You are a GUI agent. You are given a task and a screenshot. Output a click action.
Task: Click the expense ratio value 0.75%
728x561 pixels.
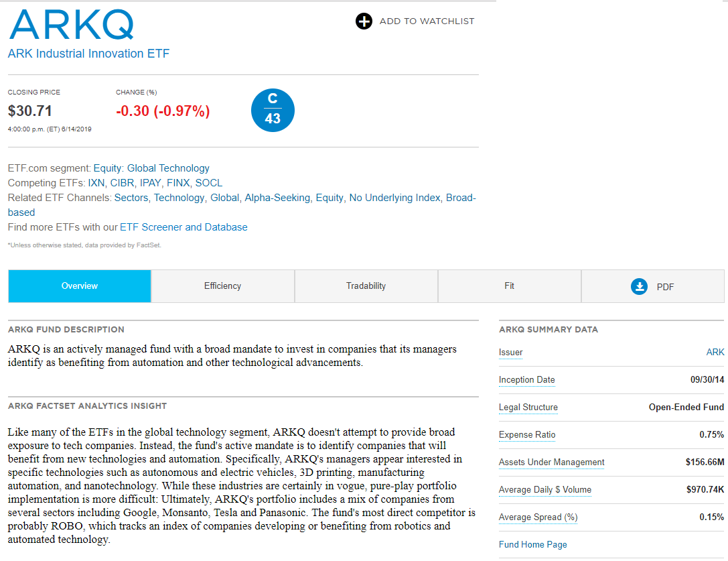[712, 434]
